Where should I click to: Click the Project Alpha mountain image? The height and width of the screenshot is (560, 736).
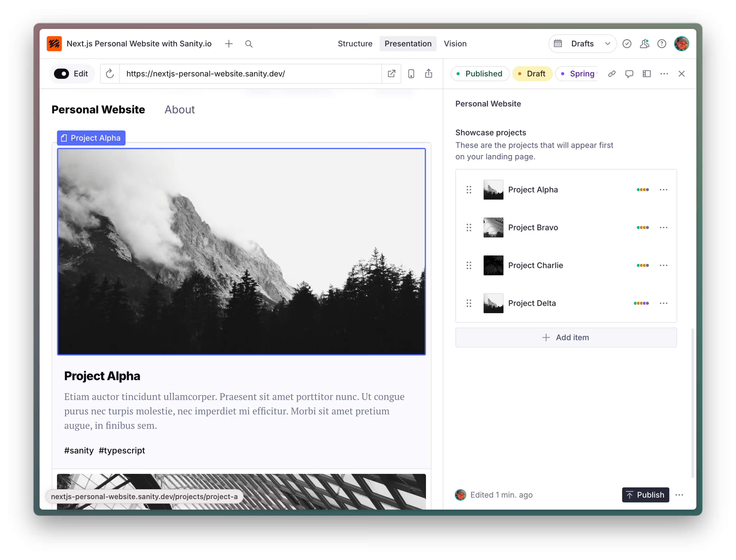coord(241,252)
